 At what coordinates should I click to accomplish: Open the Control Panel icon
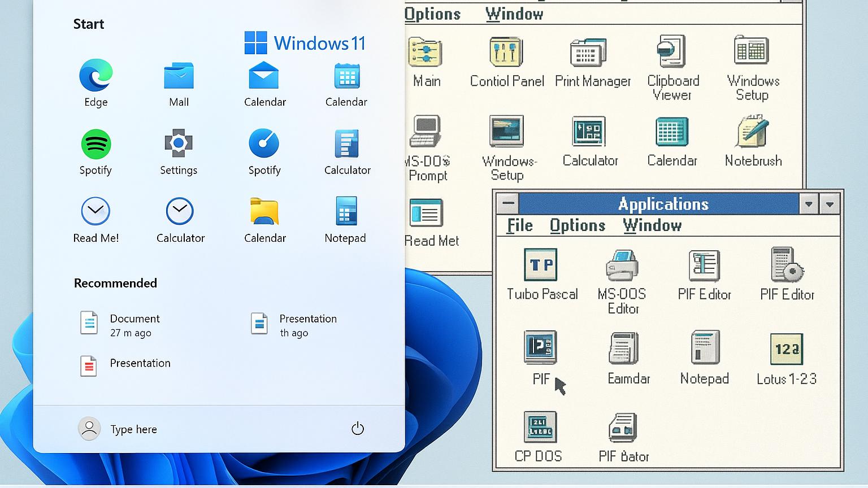506,53
